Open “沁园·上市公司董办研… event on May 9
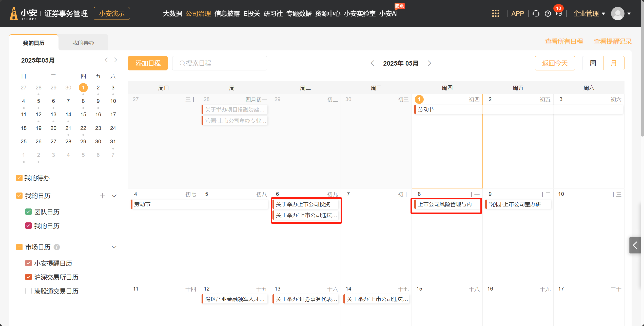The width and height of the screenshot is (644, 326). point(518,204)
